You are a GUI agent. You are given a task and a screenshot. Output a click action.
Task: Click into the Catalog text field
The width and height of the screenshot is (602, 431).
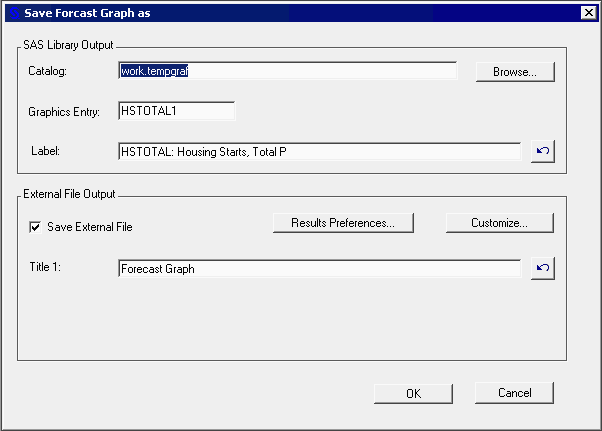(287, 71)
